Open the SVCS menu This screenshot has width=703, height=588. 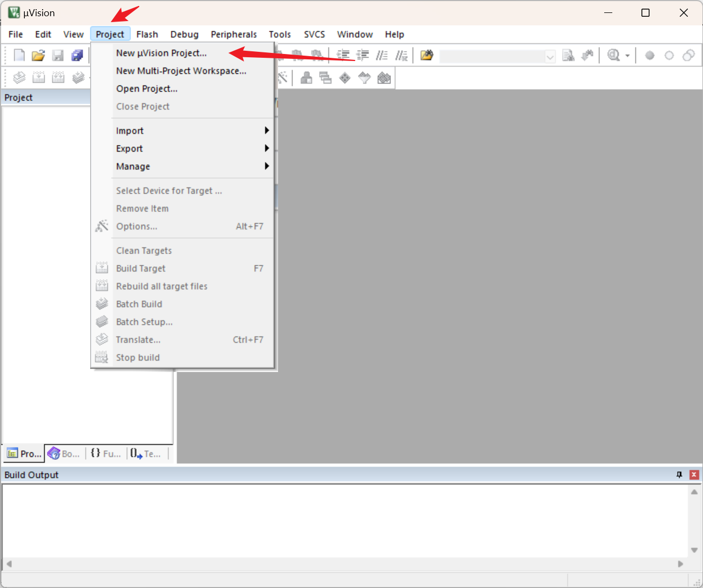click(314, 34)
